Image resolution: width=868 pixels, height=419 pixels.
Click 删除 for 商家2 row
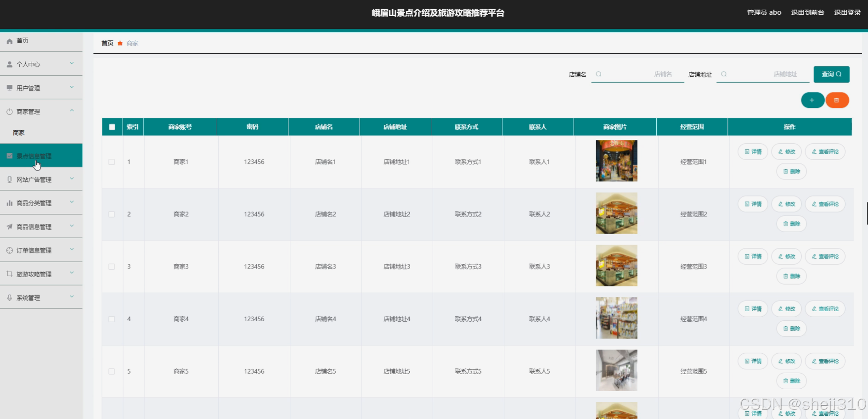coord(791,223)
